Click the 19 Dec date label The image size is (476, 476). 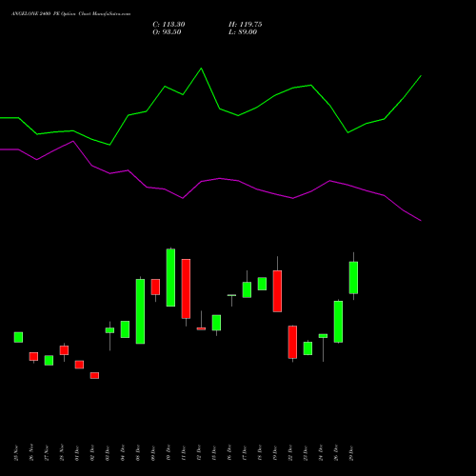275,453
